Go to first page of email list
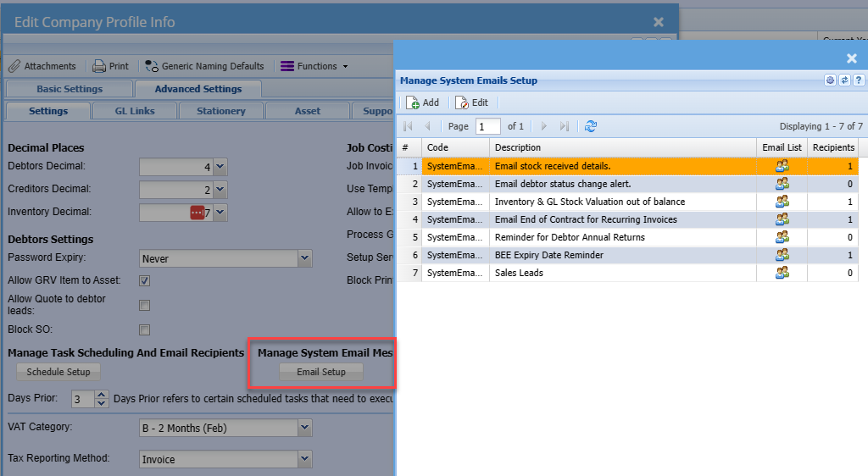Screen dimensions: 868x476 click(x=408, y=126)
